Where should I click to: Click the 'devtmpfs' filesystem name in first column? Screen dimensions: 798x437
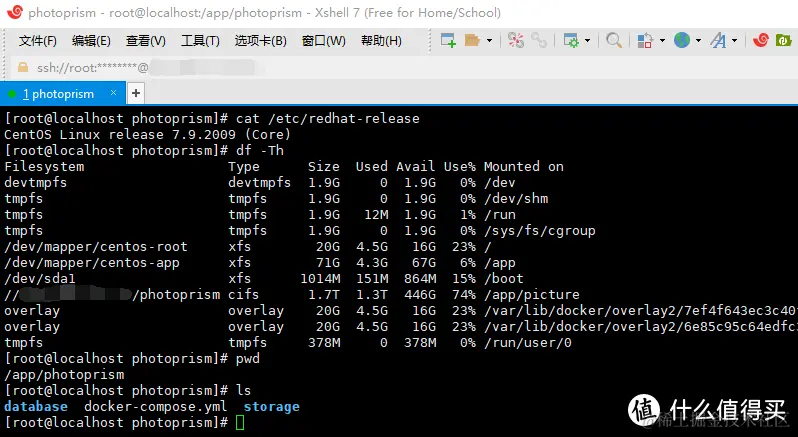[x=36, y=183]
